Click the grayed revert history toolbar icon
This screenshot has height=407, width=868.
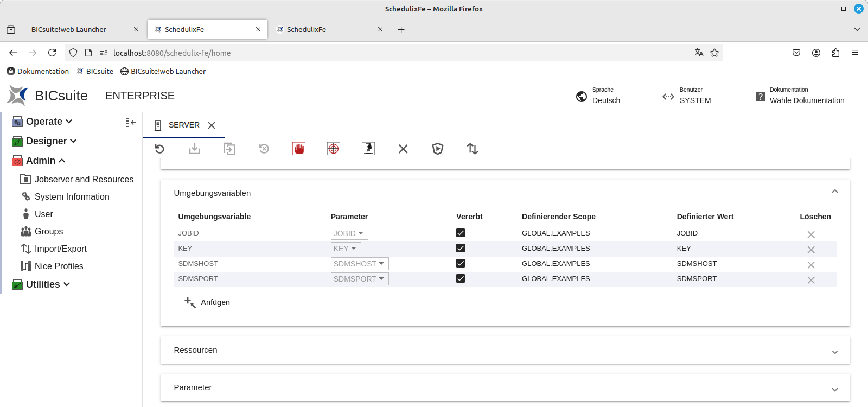[264, 149]
